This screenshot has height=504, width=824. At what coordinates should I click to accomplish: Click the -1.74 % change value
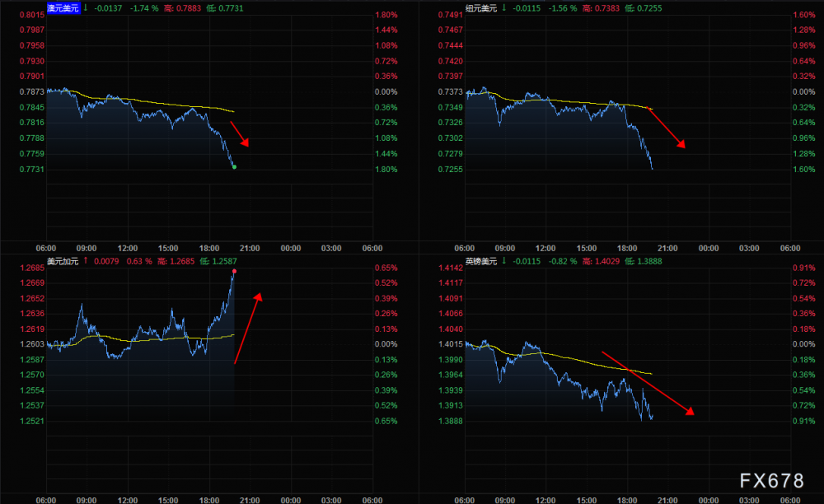144,8
